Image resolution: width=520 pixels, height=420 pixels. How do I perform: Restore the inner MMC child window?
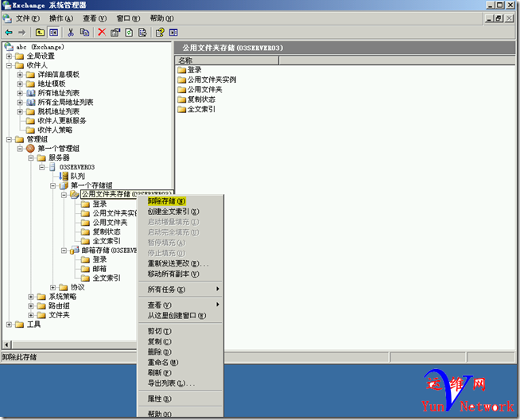(x=499, y=18)
